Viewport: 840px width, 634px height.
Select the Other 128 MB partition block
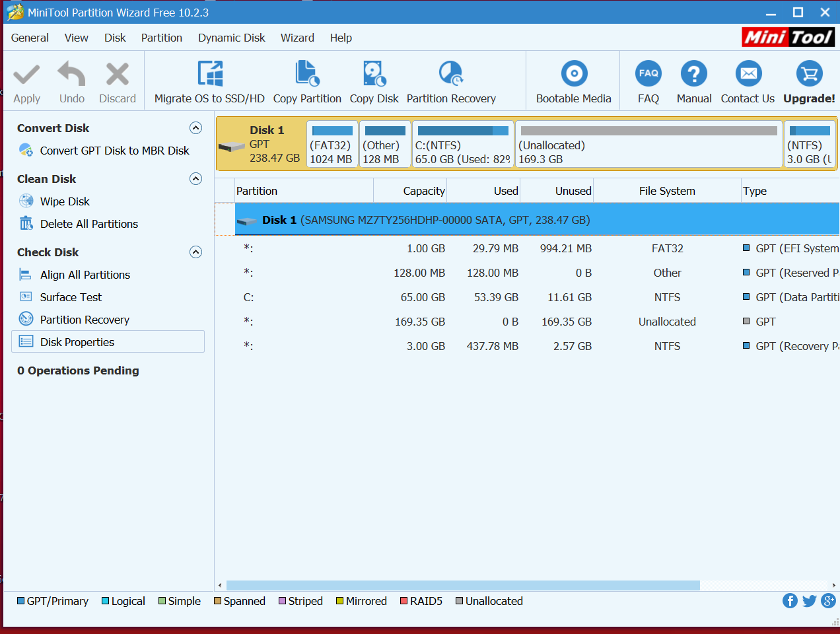tap(385, 144)
